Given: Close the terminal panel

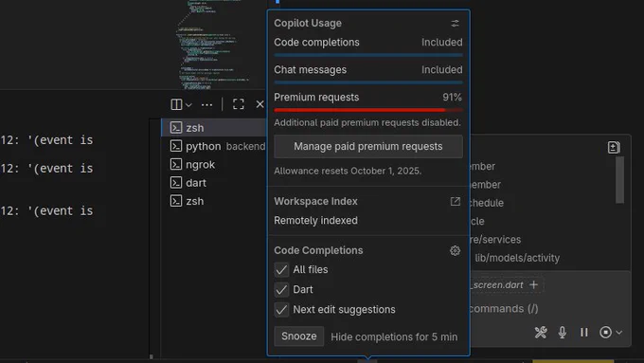Looking at the screenshot, I should point(259,104).
